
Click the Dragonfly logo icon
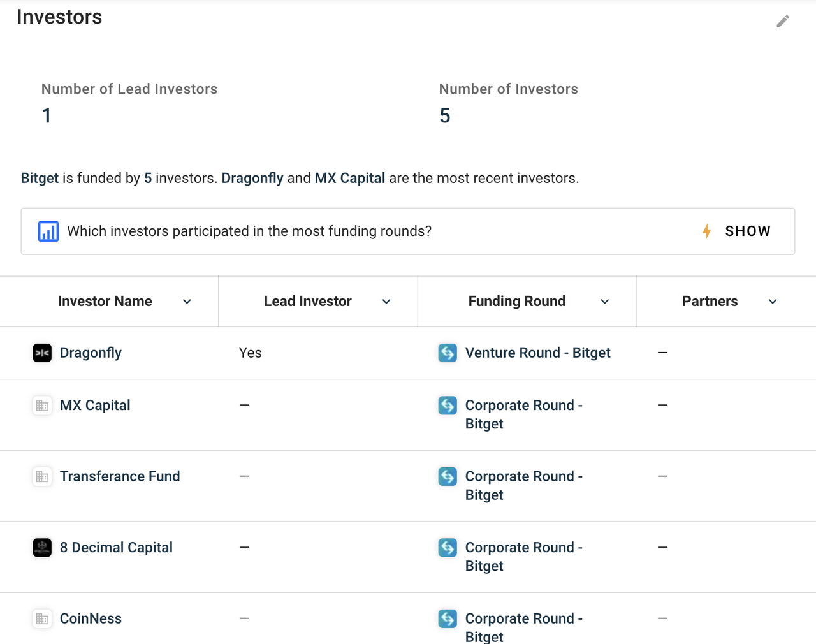tap(42, 353)
